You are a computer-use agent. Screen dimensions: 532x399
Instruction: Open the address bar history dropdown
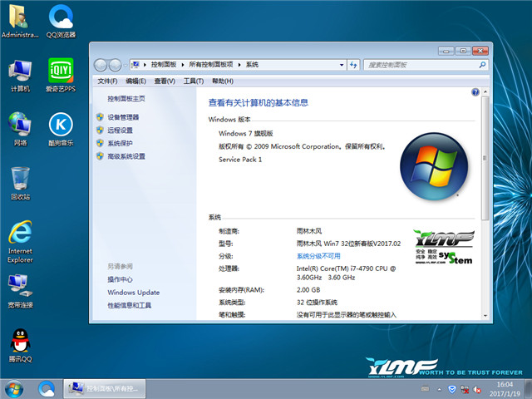342,65
